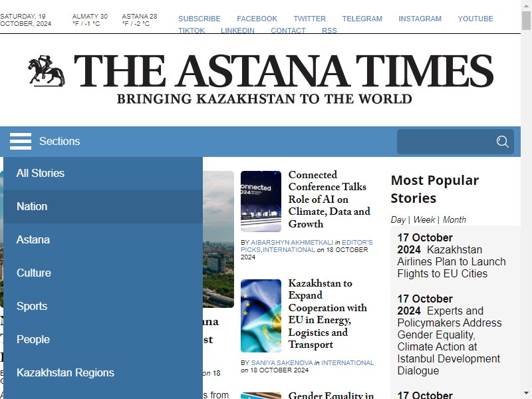
Task: Select Nation from the Sections menu
Action: [x=103, y=206]
